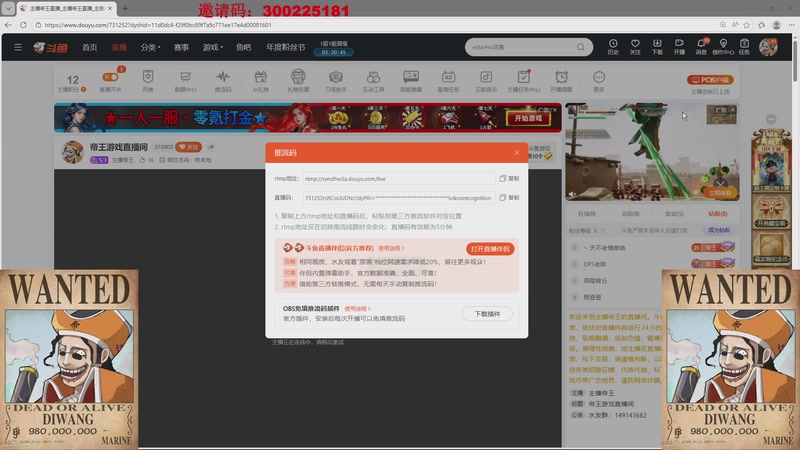Image resolution: width=800 pixels, height=450 pixels.
Task: Open the hamburger menu icon
Action: 18,47
